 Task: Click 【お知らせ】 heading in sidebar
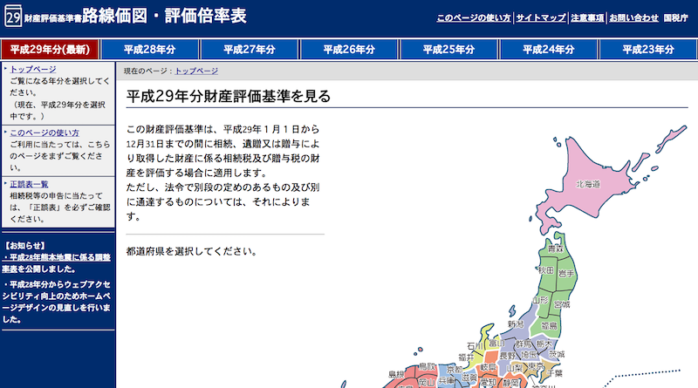click(24, 245)
